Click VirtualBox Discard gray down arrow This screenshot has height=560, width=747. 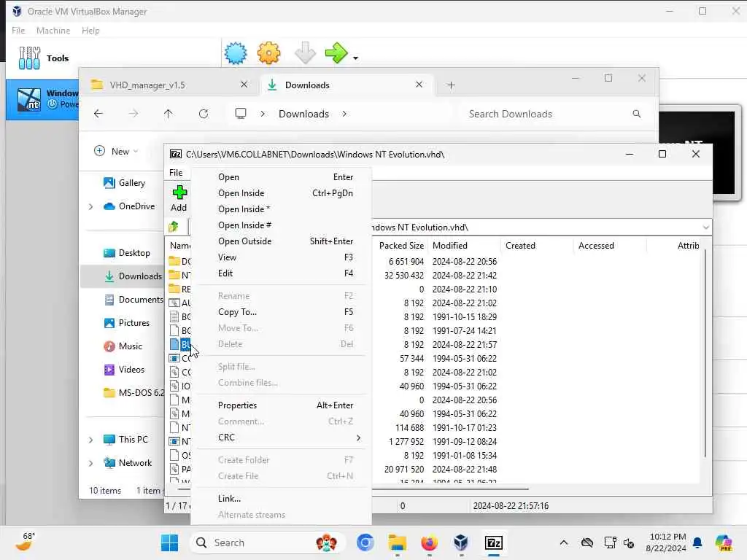click(305, 52)
